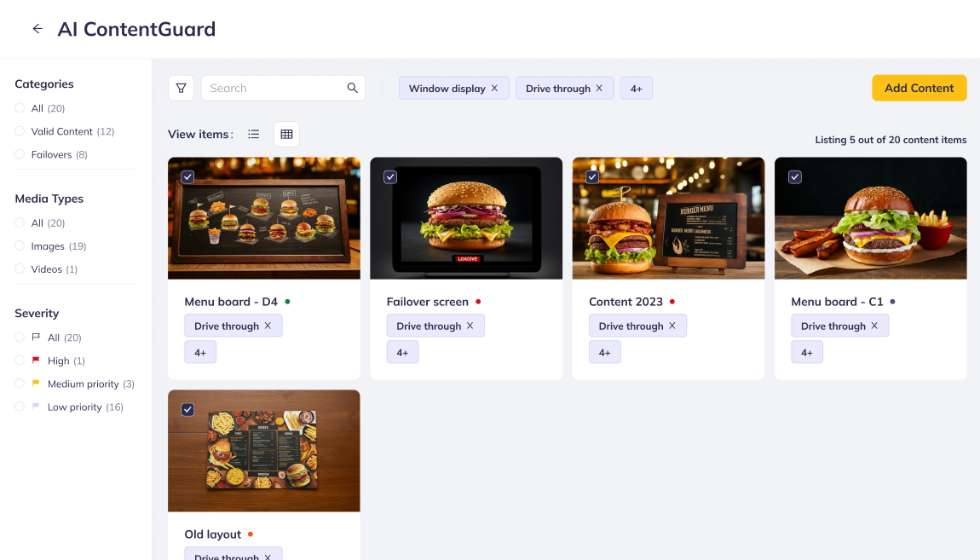Open the Failover screen thumbnail
This screenshot has width=980, height=560.
[466, 218]
